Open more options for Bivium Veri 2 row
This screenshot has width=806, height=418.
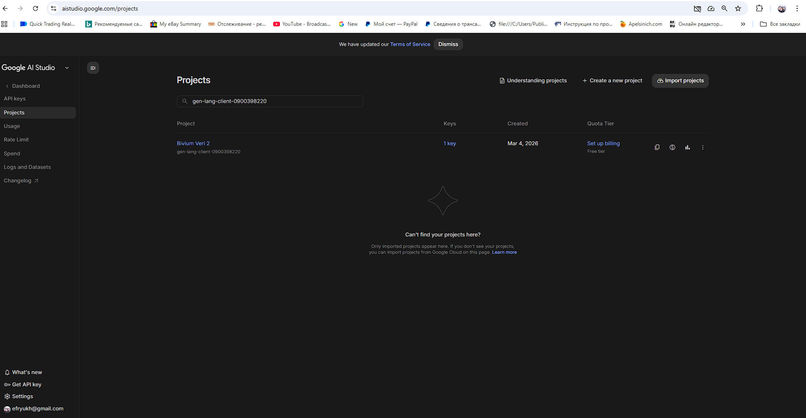[x=703, y=148]
